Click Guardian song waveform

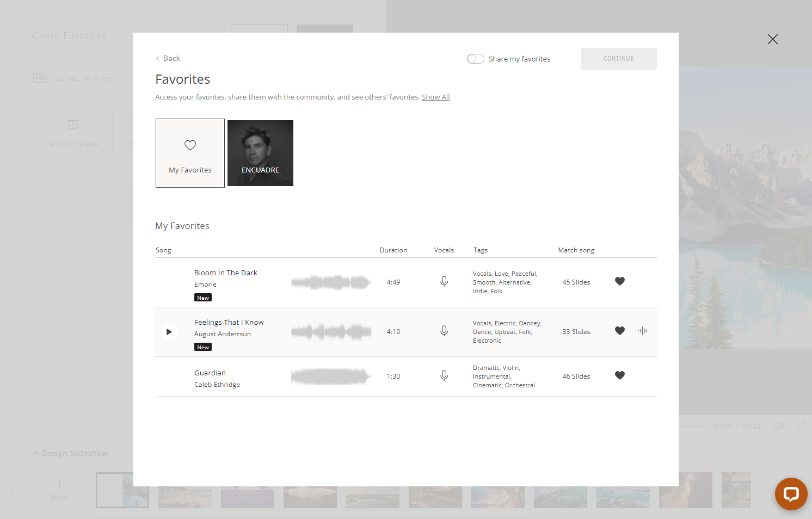[331, 376]
